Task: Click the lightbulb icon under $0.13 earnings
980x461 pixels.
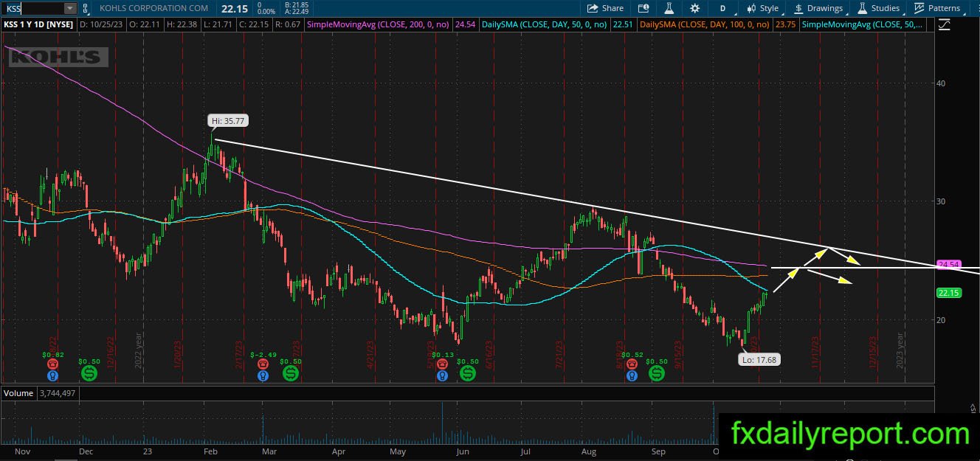Action: click(441, 375)
